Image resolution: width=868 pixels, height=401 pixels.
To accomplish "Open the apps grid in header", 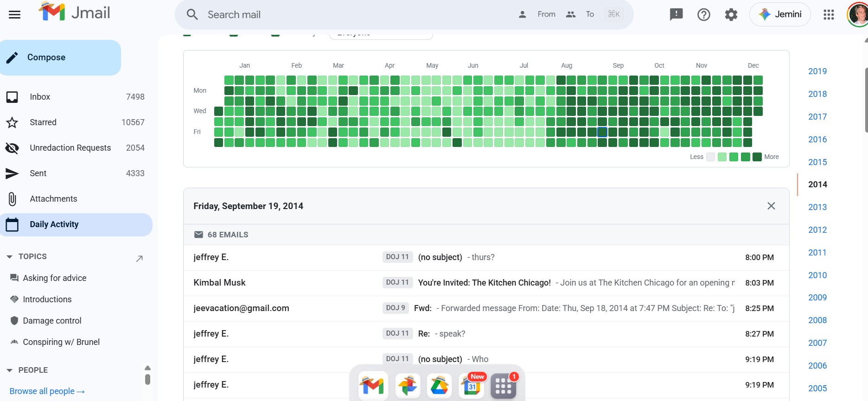I will [x=829, y=15].
